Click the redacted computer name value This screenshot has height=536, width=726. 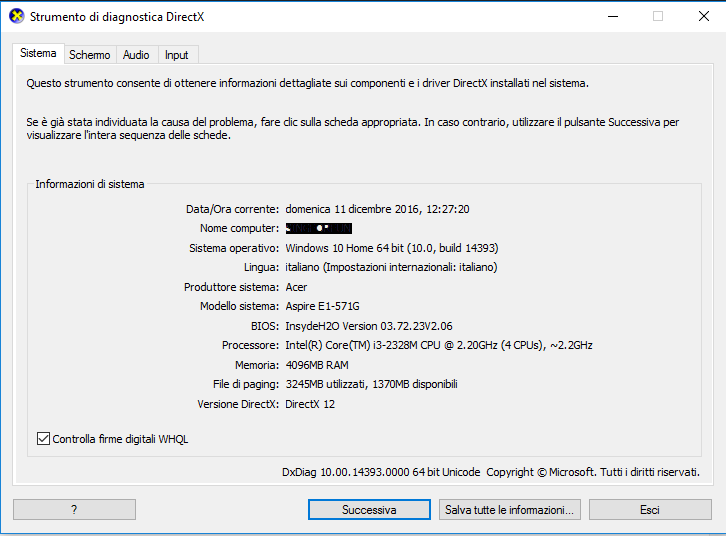(x=319, y=228)
